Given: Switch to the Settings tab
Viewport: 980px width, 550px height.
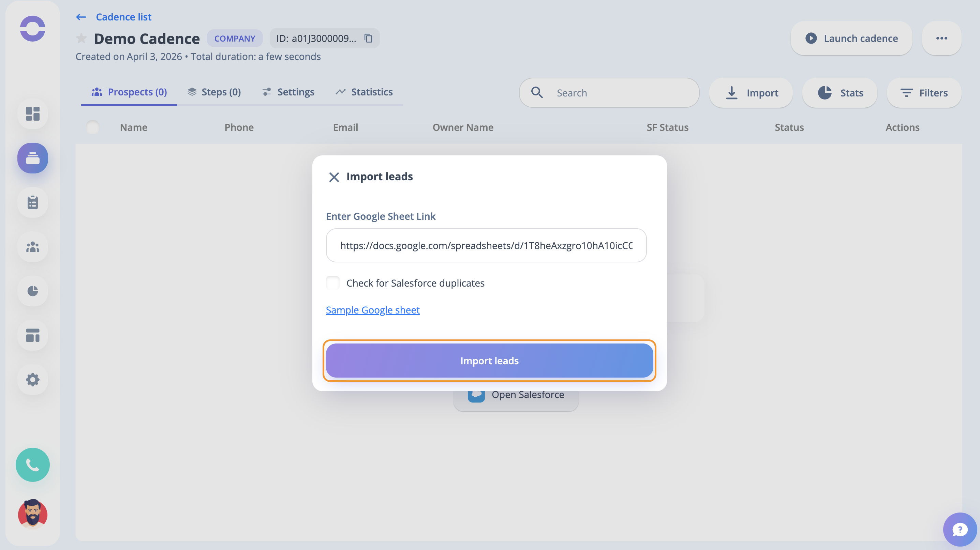Looking at the screenshot, I should pyautogui.click(x=288, y=92).
